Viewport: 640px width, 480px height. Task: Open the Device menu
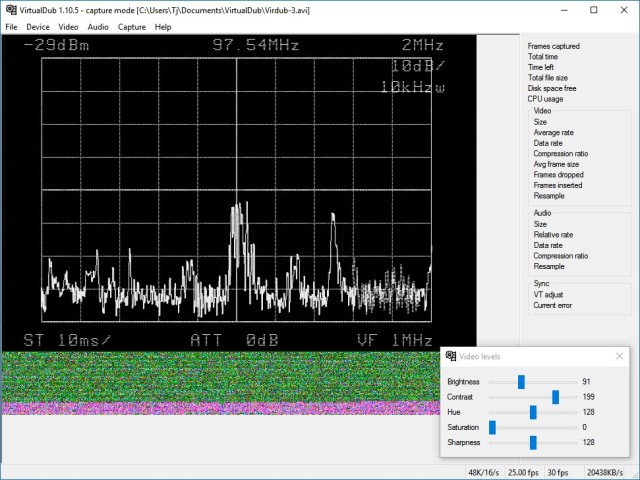[x=38, y=27]
